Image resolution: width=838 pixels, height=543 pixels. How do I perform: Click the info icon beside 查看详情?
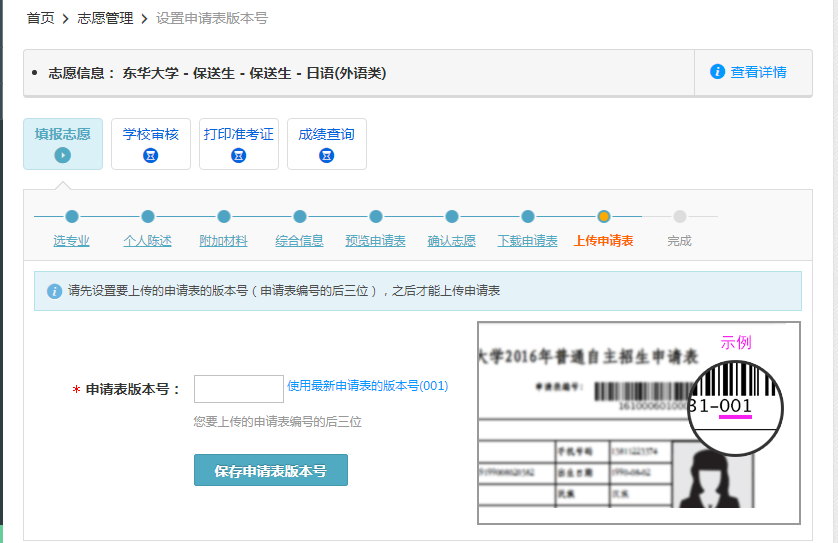(x=717, y=72)
